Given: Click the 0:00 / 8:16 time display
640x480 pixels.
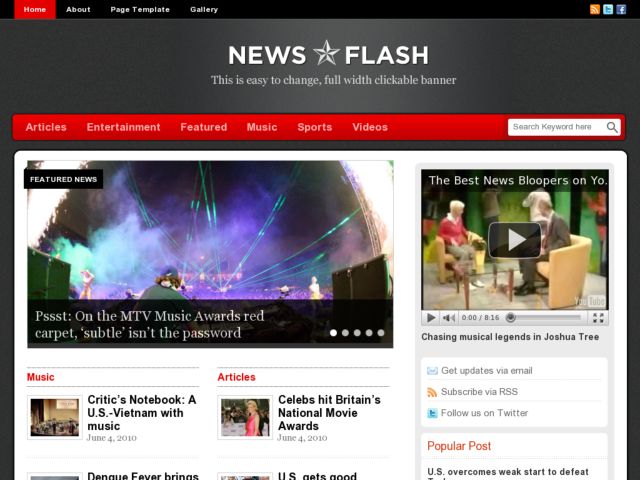Looking at the screenshot, I should (480, 318).
